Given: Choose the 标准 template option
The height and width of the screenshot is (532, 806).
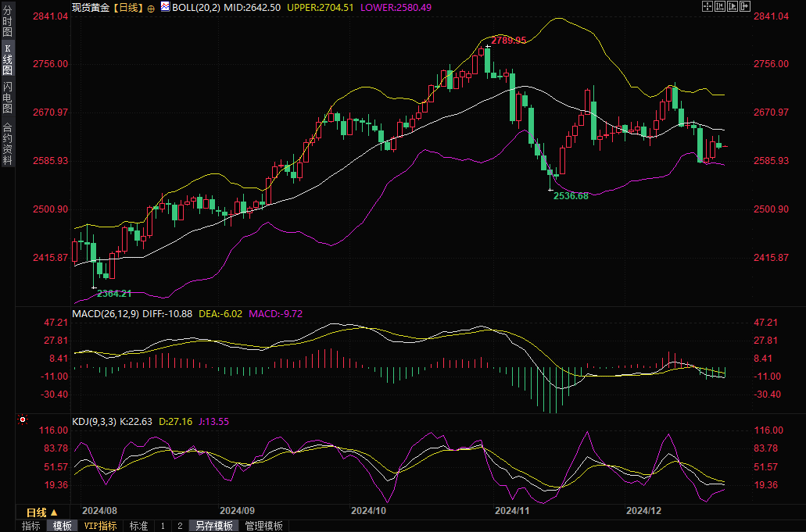Looking at the screenshot, I should point(138,526).
